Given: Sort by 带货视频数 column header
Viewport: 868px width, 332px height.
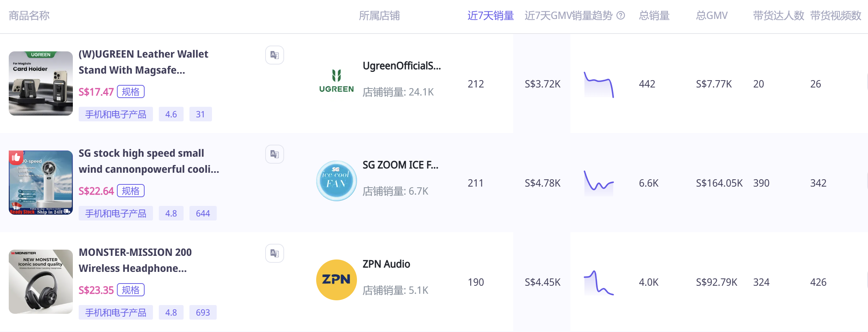Looking at the screenshot, I should click(x=836, y=15).
